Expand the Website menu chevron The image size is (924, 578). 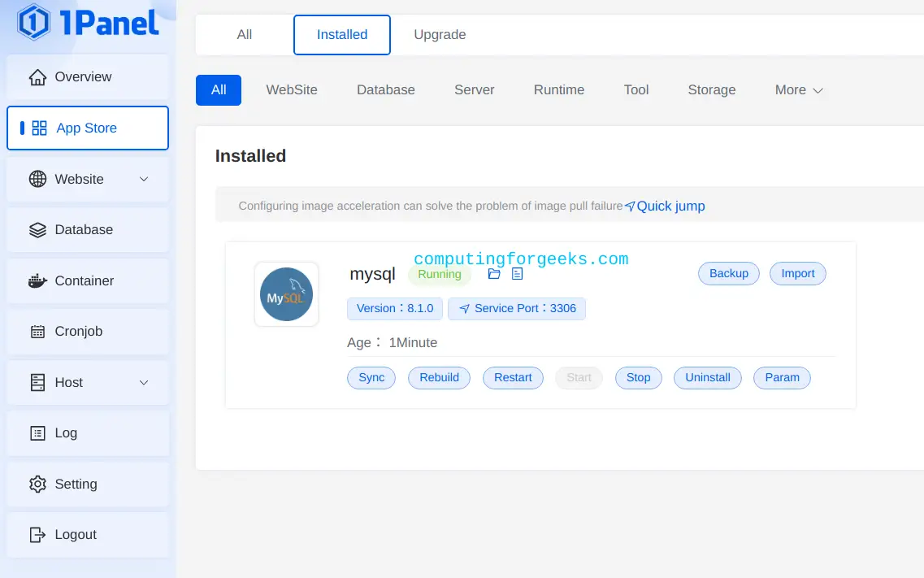(144, 179)
